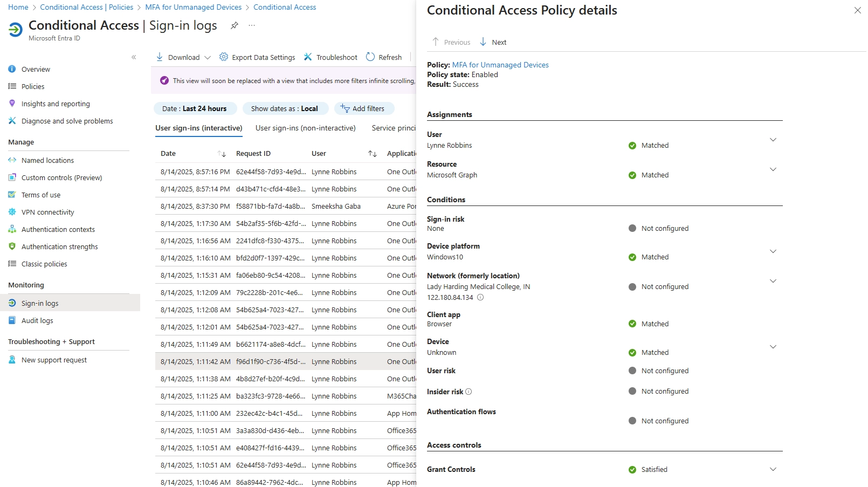Close the Conditional Access Policy details panel
Screen dimensions: 868x487
tap(857, 10)
